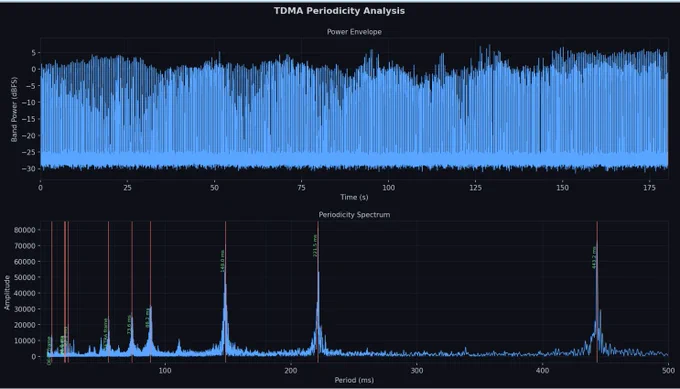680x389 pixels.
Task: Click the green "148.0 ms" peak label
Action: (x=222, y=261)
